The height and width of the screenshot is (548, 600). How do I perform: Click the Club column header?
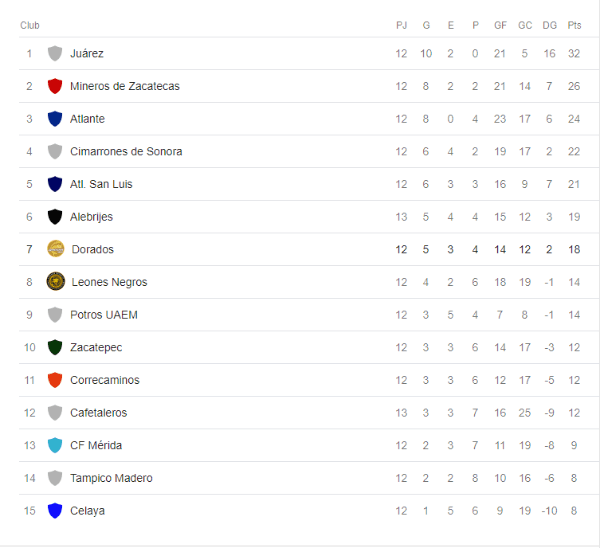click(x=30, y=25)
